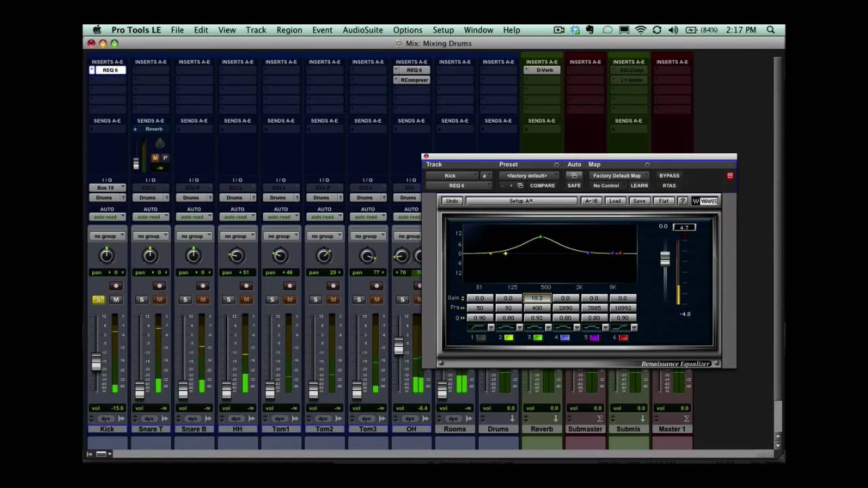868x488 pixels.
Task: Click the dyn button on HH strip
Action: pos(235,419)
